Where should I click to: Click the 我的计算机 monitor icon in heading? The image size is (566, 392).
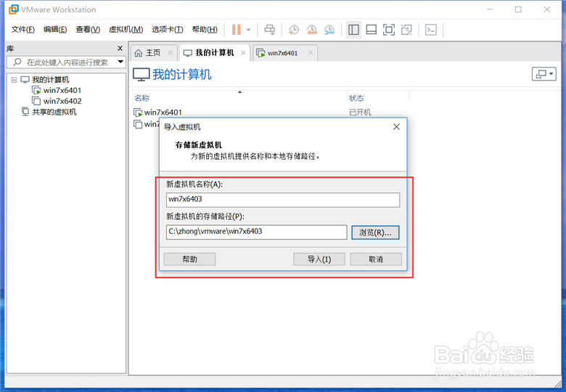pos(141,74)
